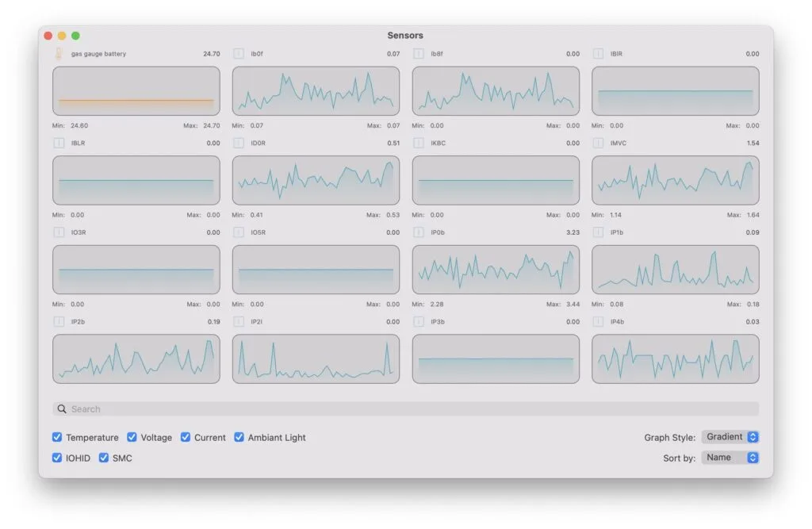Image resolution: width=812 pixels, height=529 pixels.
Task: Click the IMVC value 1.54
Action: 753,143
